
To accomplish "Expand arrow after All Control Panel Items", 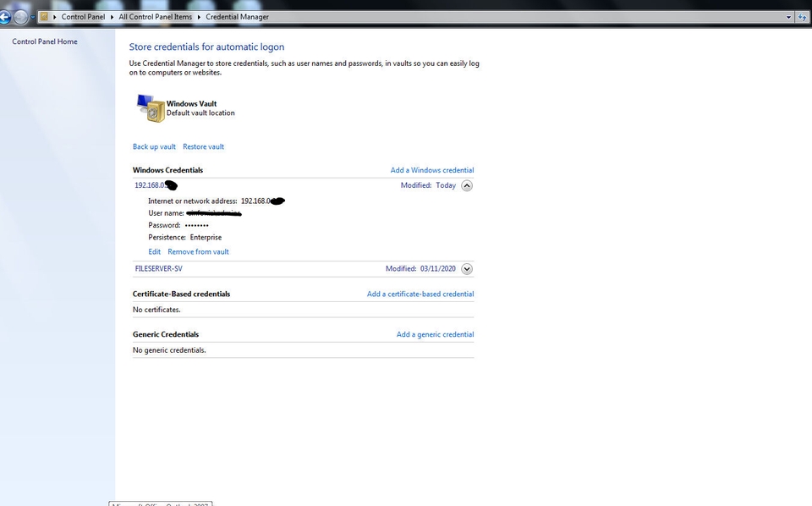I will (199, 17).
